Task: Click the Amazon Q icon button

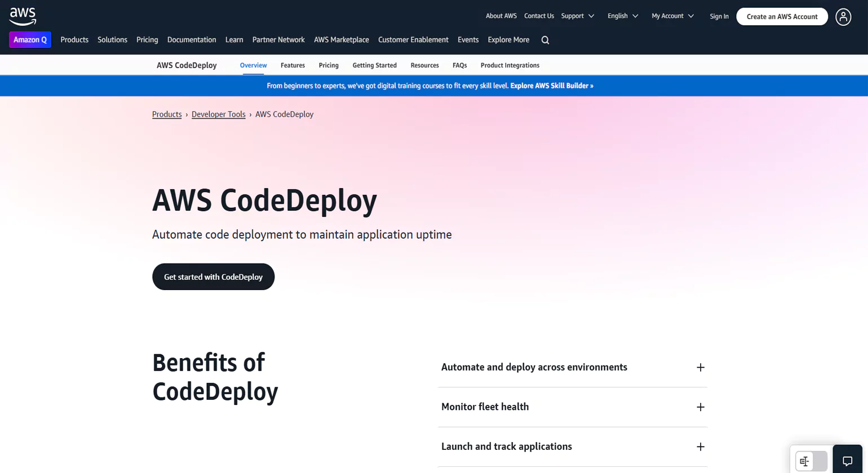Action: [x=30, y=39]
